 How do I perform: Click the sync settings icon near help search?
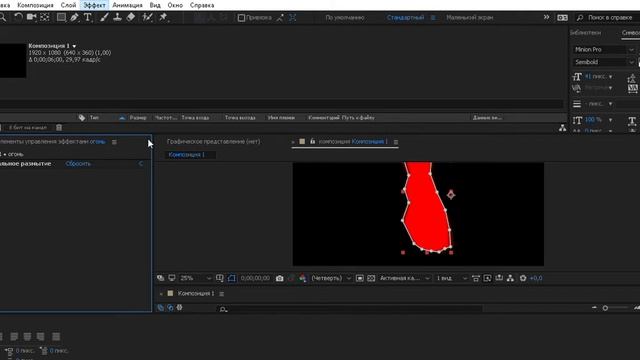click(562, 18)
